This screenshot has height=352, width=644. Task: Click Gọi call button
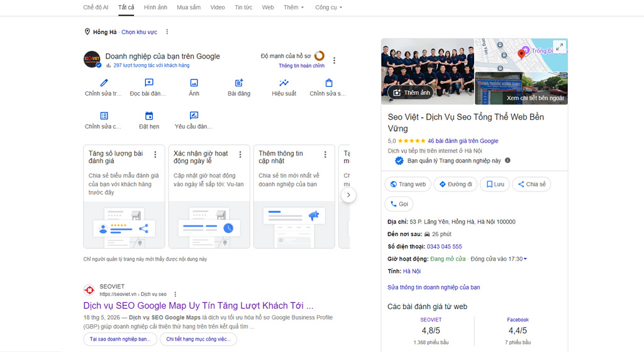399,204
